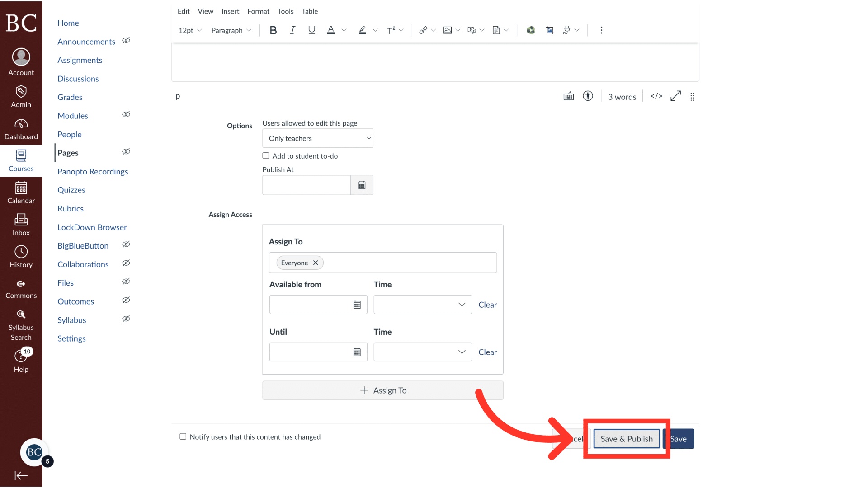Open the Format menu

coord(258,11)
